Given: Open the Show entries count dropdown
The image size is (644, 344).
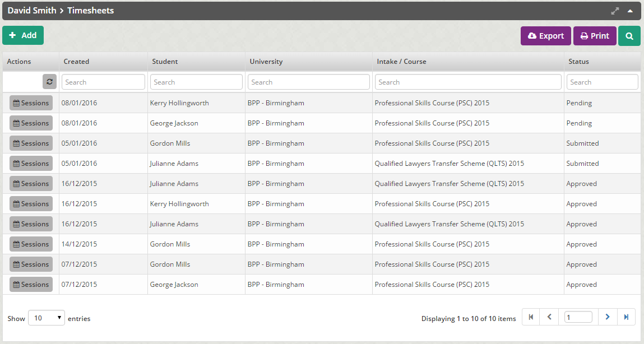Looking at the screenshot, I should 47,318.
